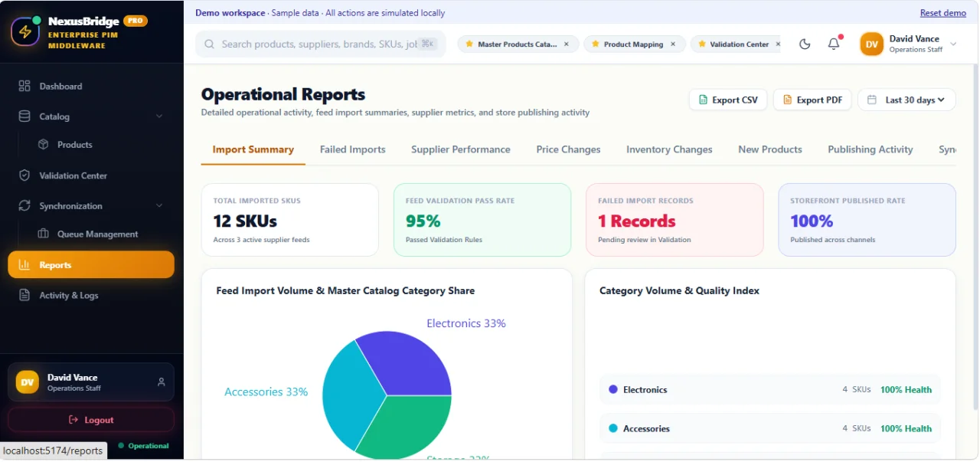Click the Operational status indicator
980x462 pixels.
coord(143,446)
